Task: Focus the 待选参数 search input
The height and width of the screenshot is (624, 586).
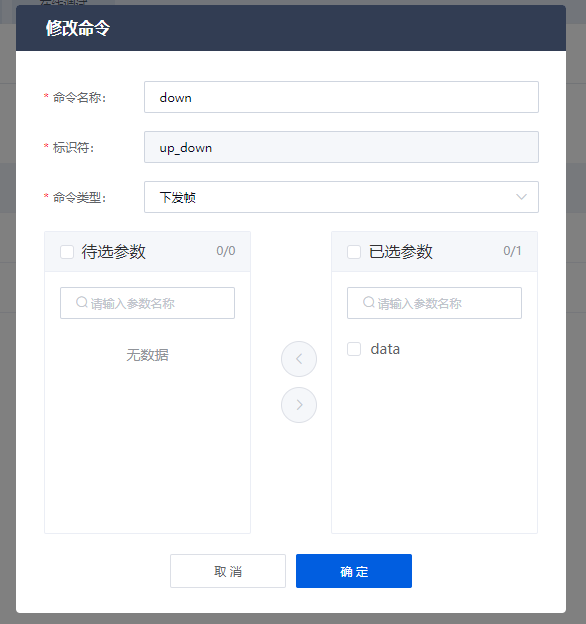Action: coord(147,303)
